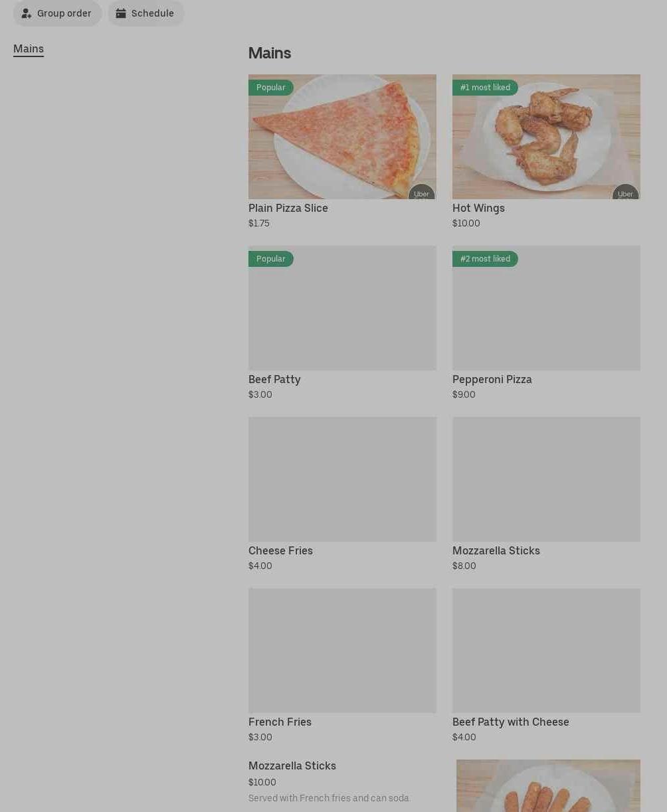667x812 pixels.
Task: Open the Schedule button
Action: (x=146, y=13)
